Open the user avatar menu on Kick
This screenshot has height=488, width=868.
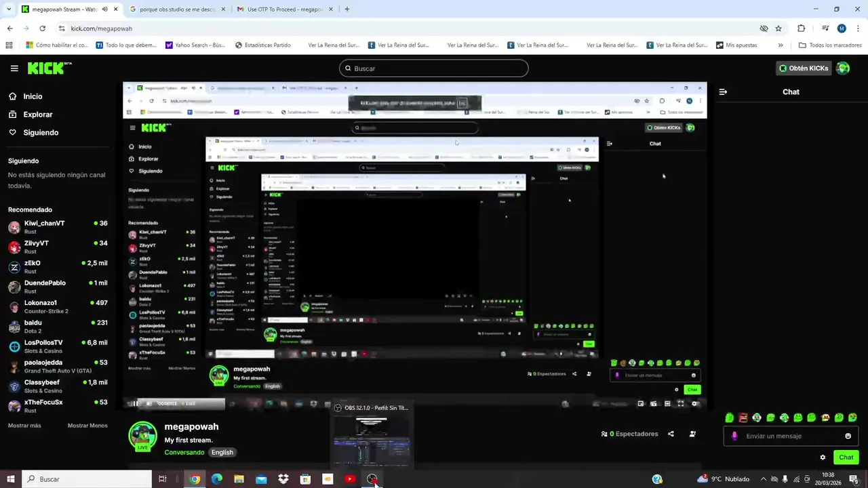click(843, 68)
